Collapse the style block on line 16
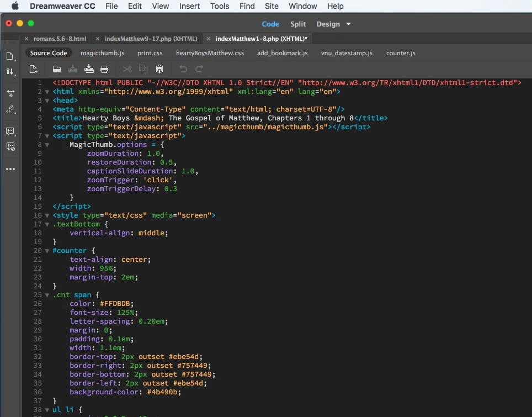This screenshot has width=532, height=417. [47, 215]
